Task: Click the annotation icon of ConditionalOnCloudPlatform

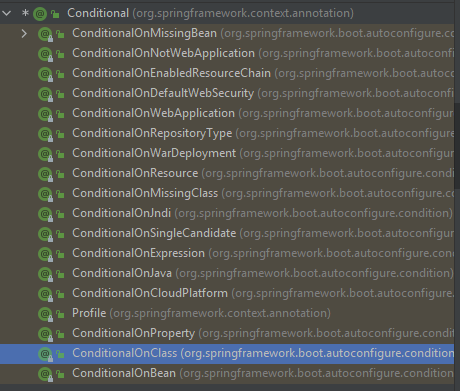Action: click(45, 294)
